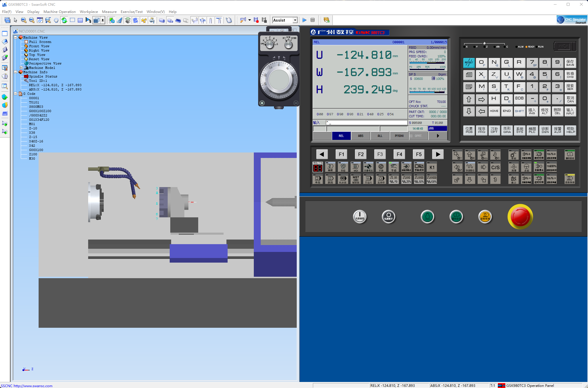Screen dimensions: 588x388
Task: Open the Assist dropdown in toolbar
Action: (x=295, y=20)
